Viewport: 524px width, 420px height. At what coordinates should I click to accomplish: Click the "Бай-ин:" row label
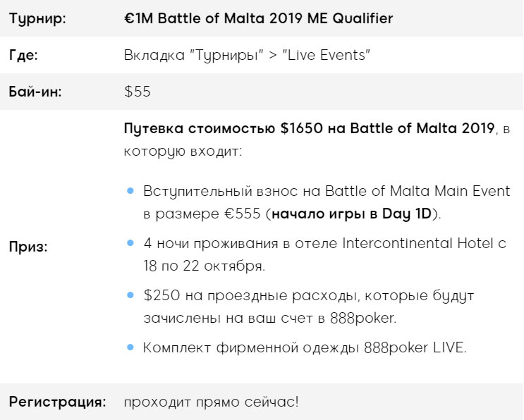click(x=35, y=92)
